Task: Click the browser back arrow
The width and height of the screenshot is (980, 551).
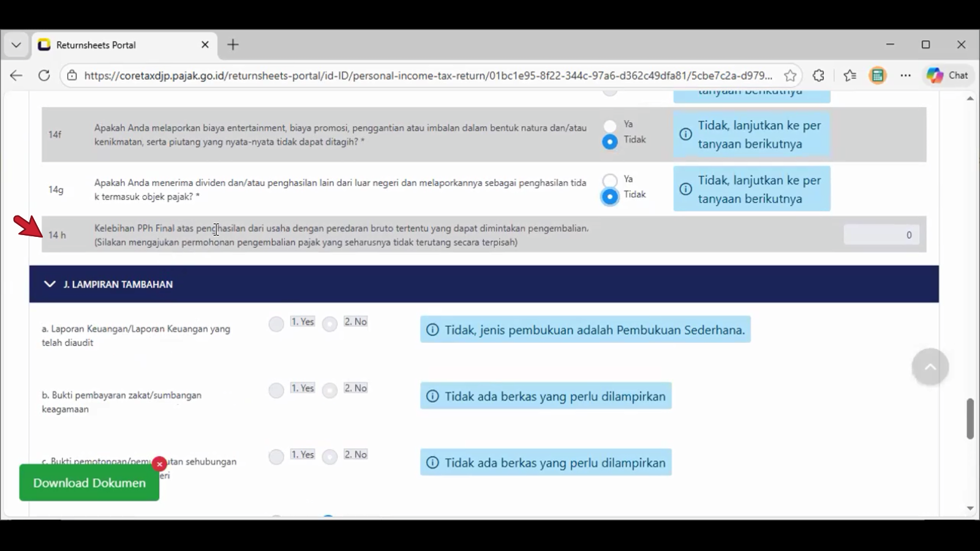Action: point(17,75)
